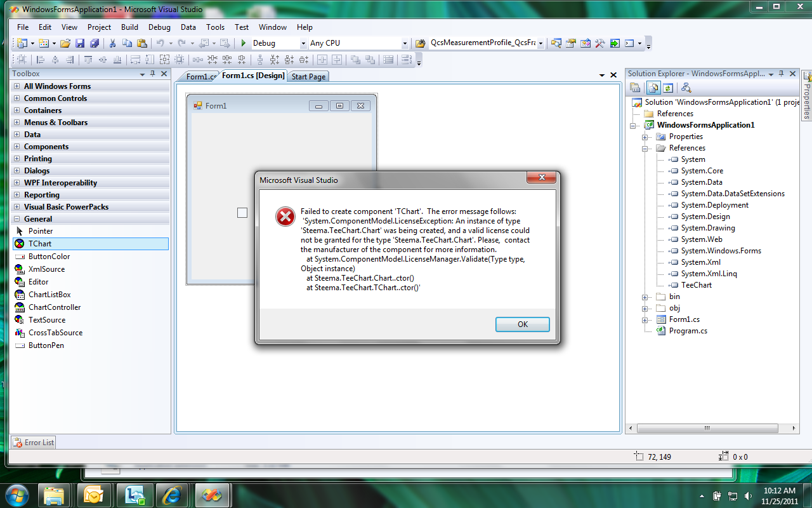
Task: Open the QcsMeasurementProfile find dropdown
Action: 540,43
